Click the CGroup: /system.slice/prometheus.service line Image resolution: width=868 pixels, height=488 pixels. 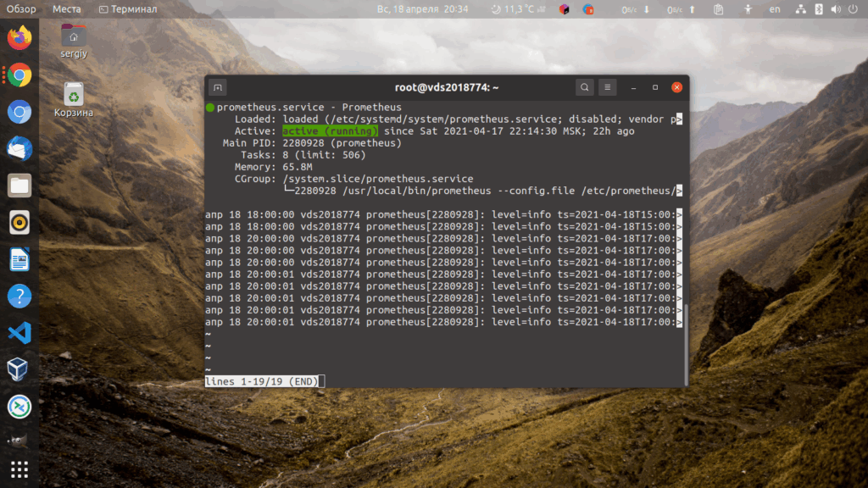[x=353, y=179]
